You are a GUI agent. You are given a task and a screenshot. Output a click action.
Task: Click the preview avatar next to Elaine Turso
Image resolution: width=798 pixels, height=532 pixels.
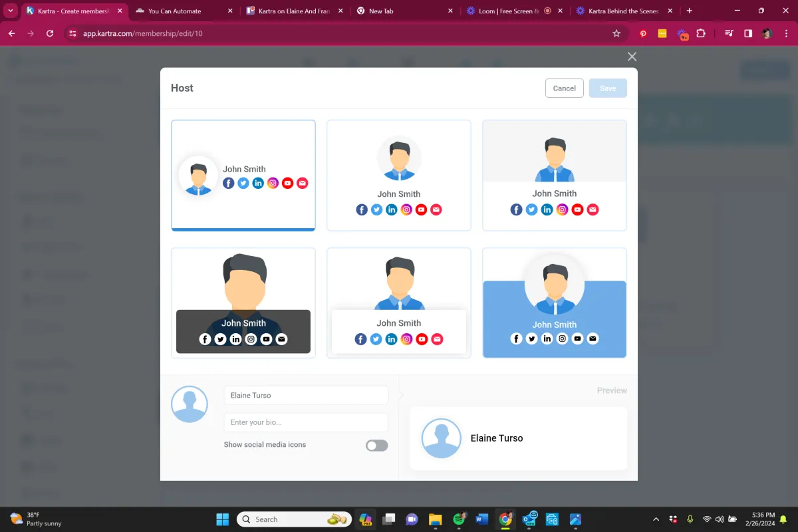pyautogui.click(x=442, y=438)
